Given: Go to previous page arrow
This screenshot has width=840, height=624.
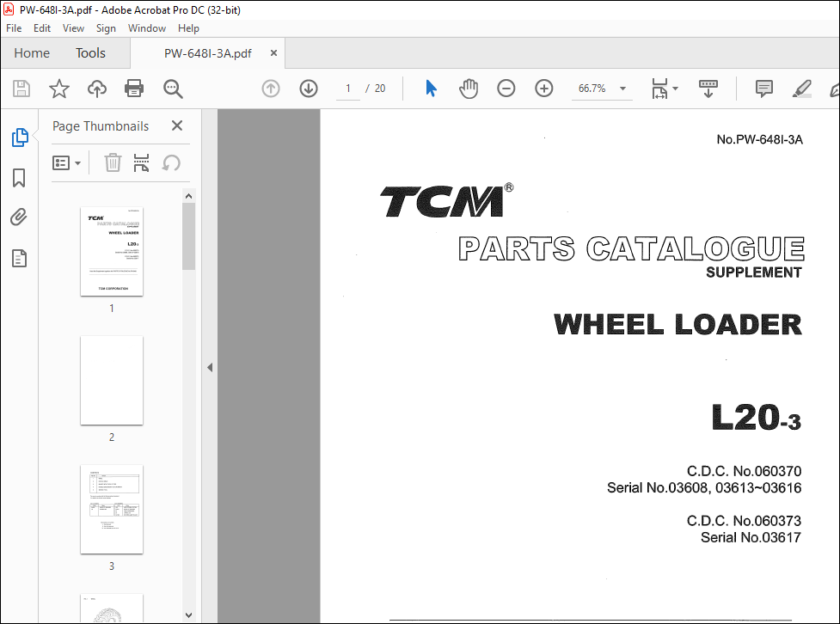Looking at the screenshot, I should click(x=271, y=89).
